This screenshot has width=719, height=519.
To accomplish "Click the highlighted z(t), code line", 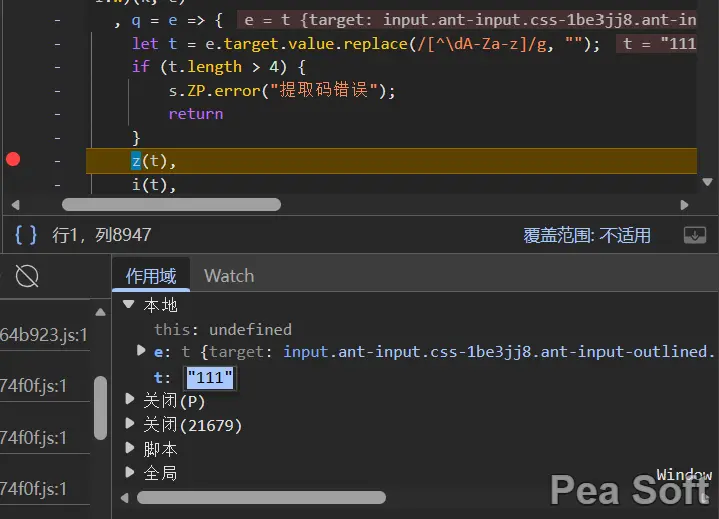I will [x=391, y=161].
